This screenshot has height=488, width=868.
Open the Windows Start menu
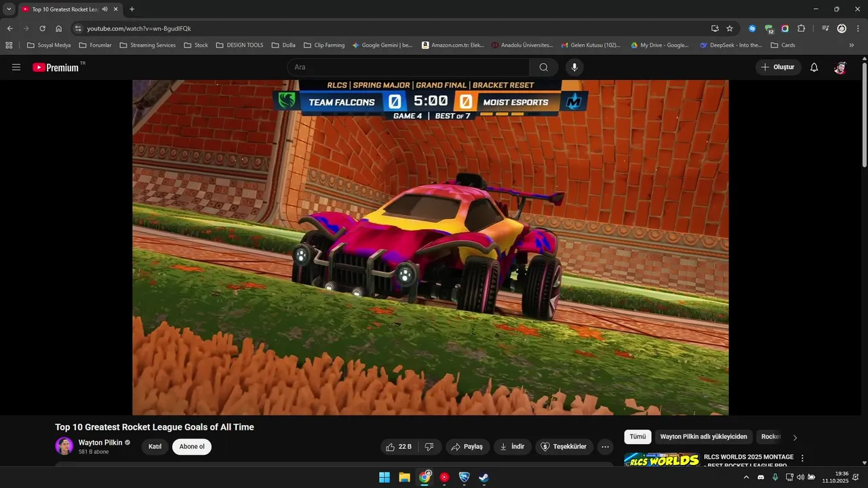pos(384,477)
